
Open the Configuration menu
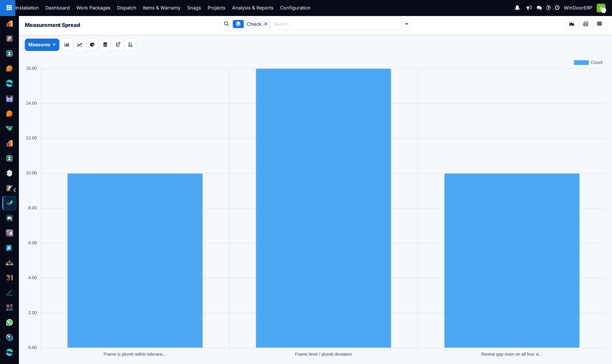[x=295, y=8]
